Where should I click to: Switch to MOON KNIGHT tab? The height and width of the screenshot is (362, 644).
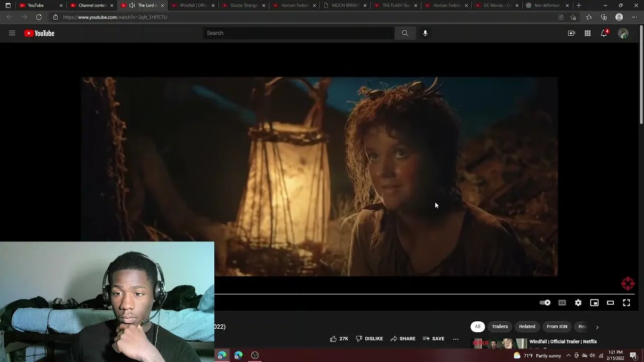click(x=345, y=6)
